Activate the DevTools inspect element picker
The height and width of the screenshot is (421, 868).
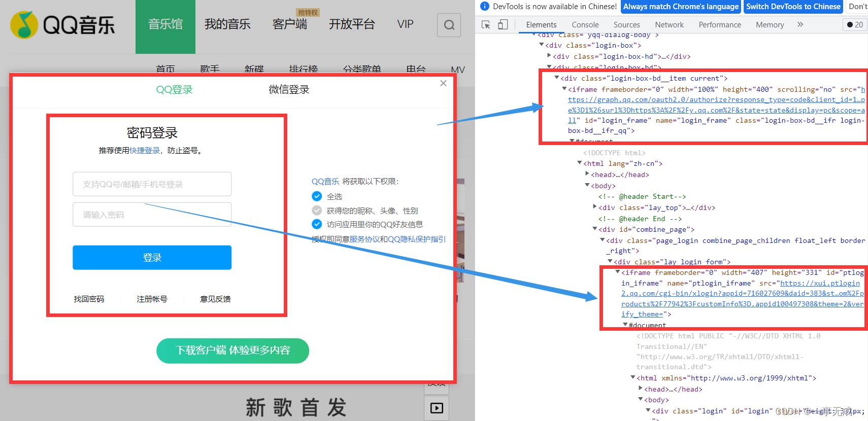[x=486, y=24]
